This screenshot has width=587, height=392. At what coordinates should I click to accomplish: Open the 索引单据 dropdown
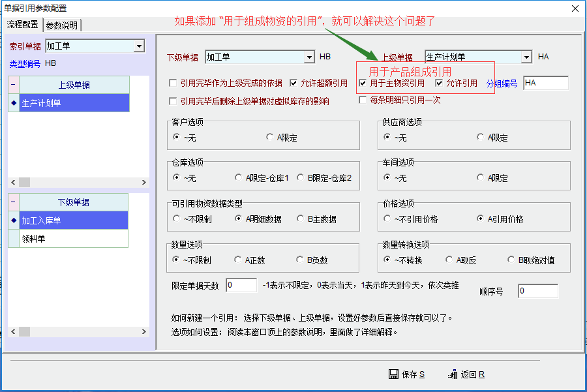(138, 46)
